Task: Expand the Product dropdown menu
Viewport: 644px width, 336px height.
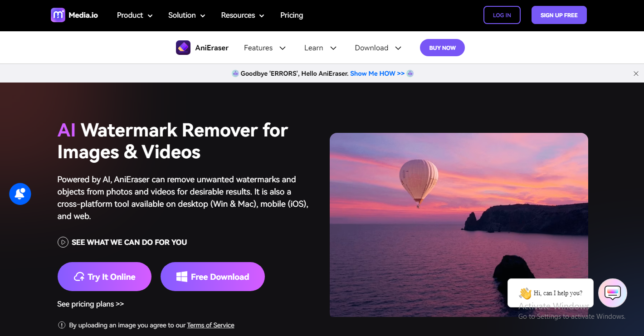Action: coord(135,15)
